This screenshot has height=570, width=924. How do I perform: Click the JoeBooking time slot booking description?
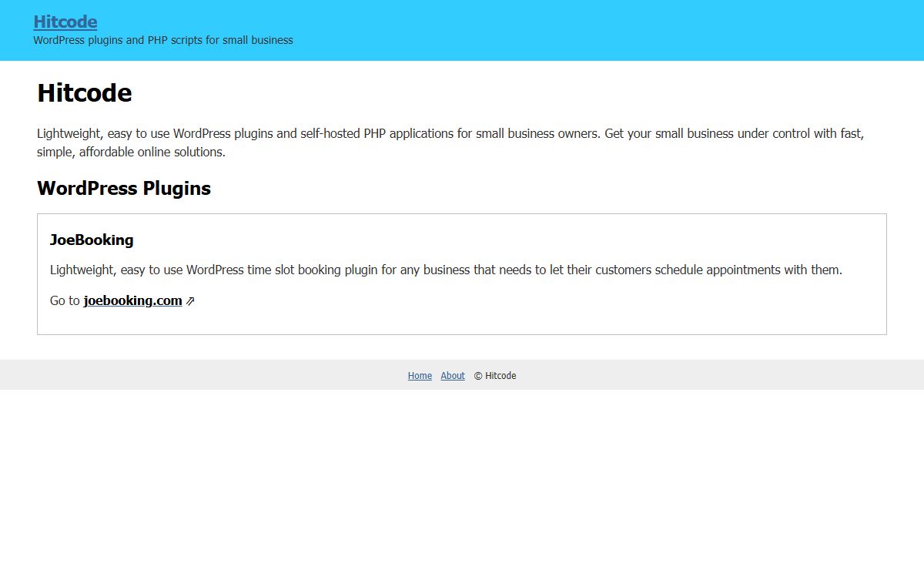click(x=447, y=270)
